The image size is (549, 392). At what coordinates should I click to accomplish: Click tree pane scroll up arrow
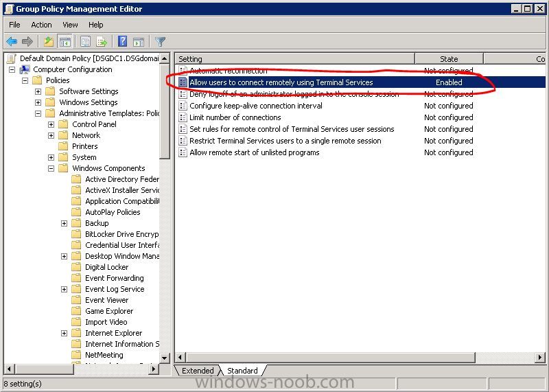pyautogui.click(x=165, y=58)
